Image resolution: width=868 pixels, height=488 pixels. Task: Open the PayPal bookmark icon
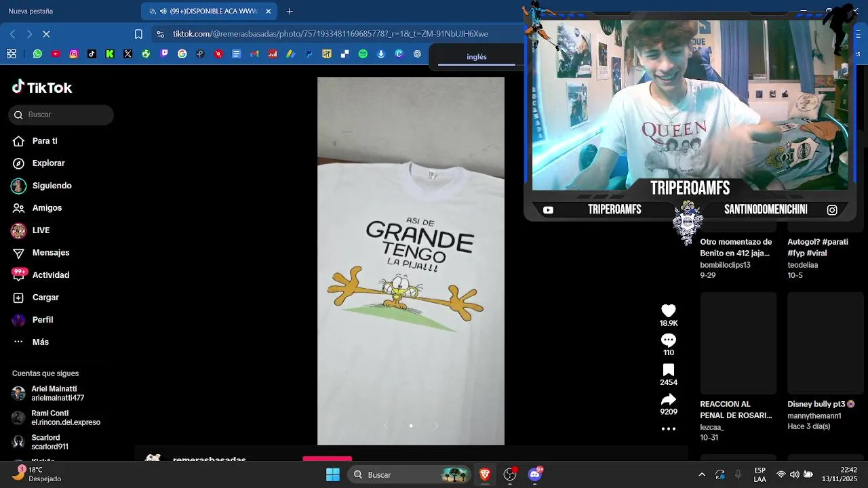[x=309, y=54]
